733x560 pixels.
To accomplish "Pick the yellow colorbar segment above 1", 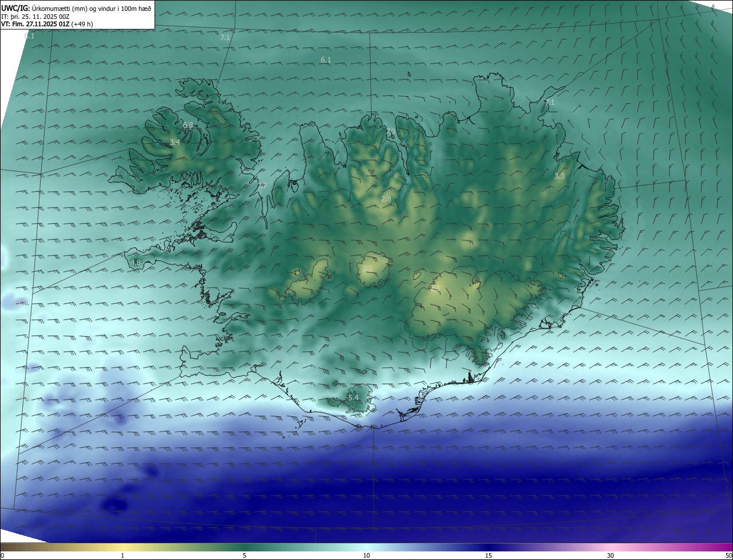I will point(123,547).
